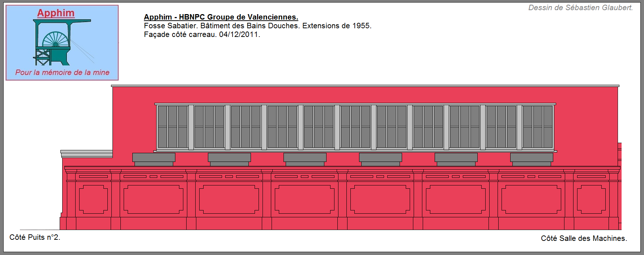
Task: Click the leftmost grey window bay
Action: point(172,127)
